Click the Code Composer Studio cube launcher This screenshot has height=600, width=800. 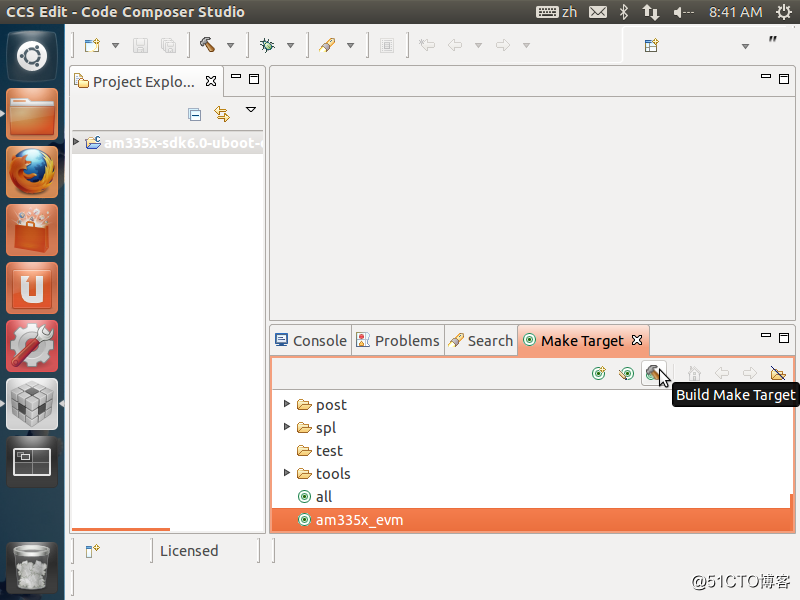(x=32, y=404)
